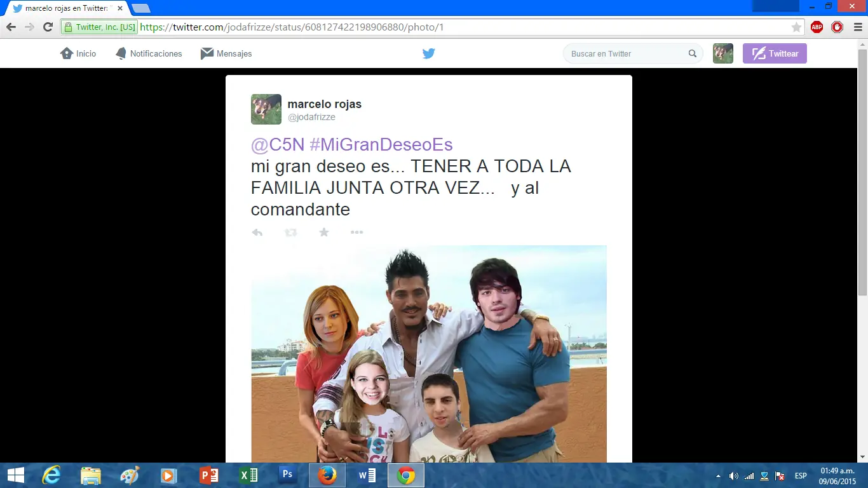
Task: Launch Internet Explorer from the taskbar
Action: click(x=51, y=475)
